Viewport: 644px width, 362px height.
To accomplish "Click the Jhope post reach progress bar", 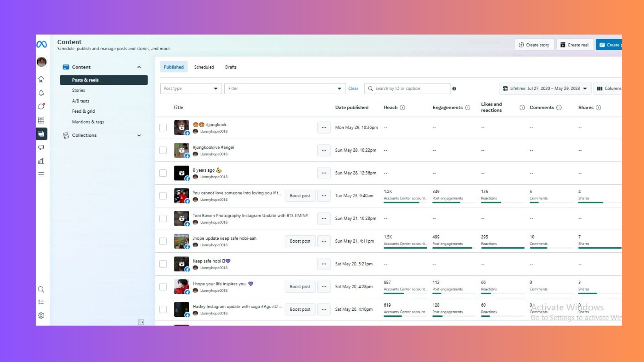I will click(405, 248).
